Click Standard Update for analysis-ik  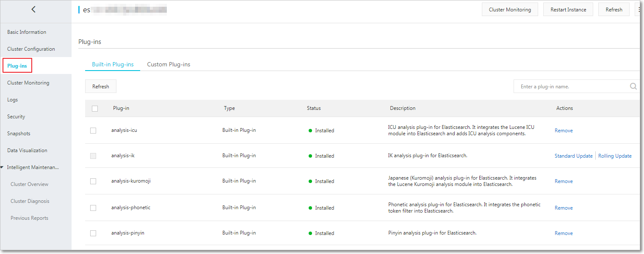tap(573, 156)
